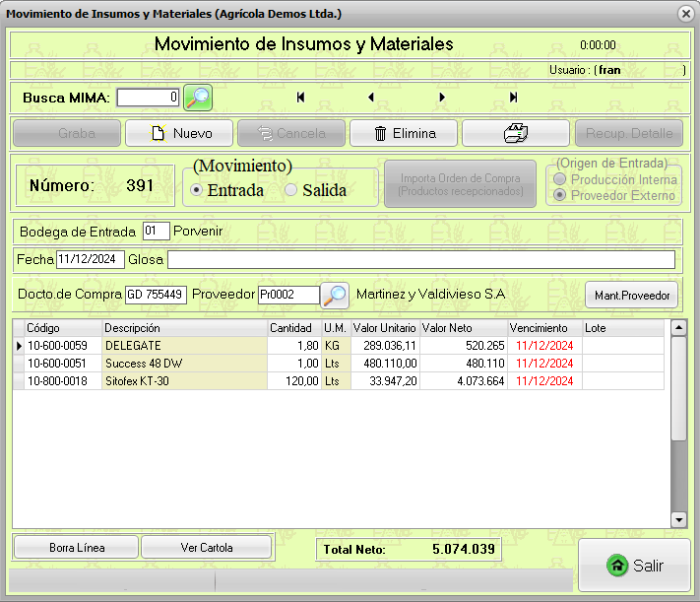
Task: Click the Elimina button
Action: coord(404,133)
